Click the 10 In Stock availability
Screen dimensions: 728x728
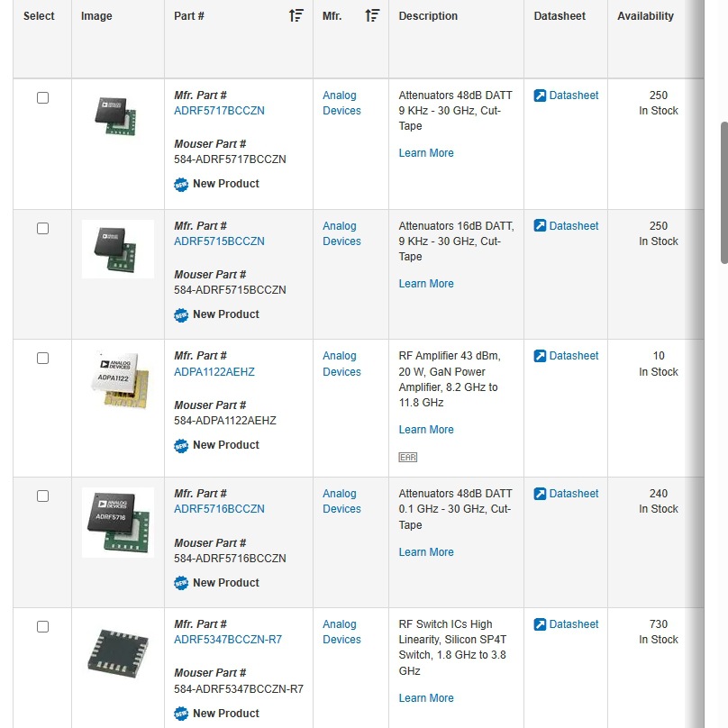pos(659,363)
